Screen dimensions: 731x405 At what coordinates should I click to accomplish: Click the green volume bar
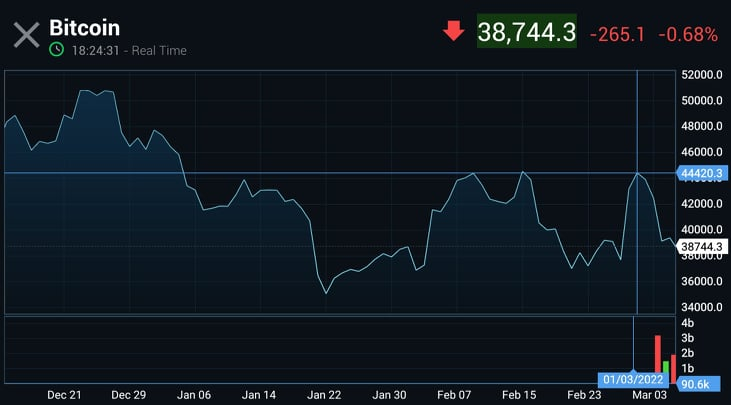pos(666,367)
